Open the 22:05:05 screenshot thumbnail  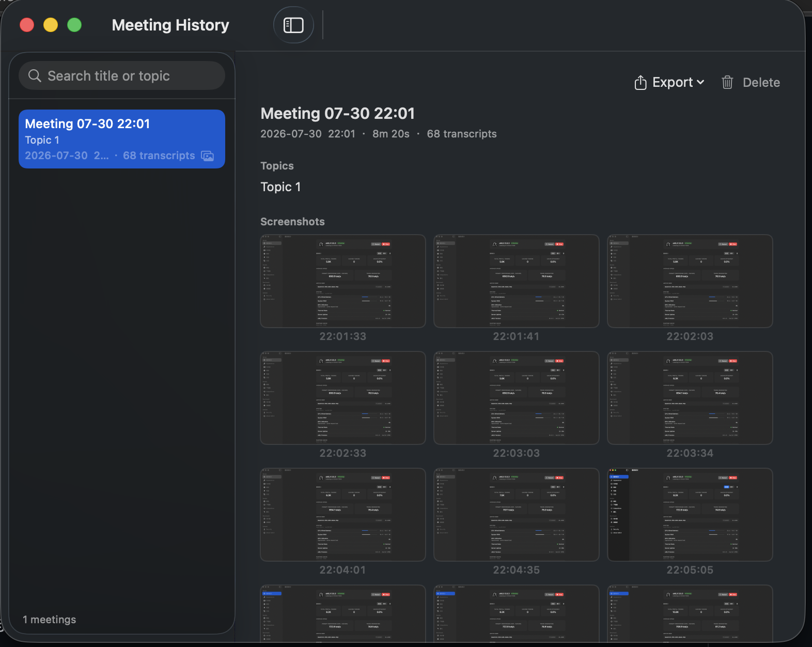[690, 515]
